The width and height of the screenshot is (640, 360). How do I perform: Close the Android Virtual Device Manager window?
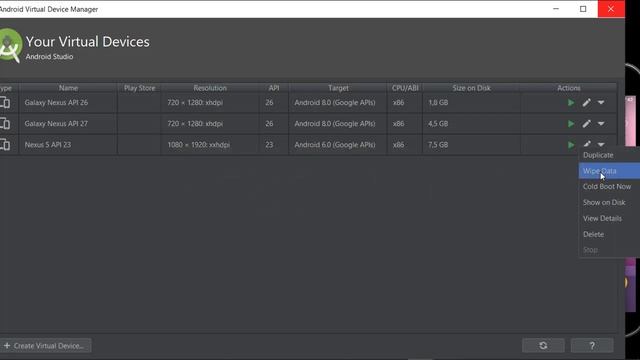coord(611,9)
